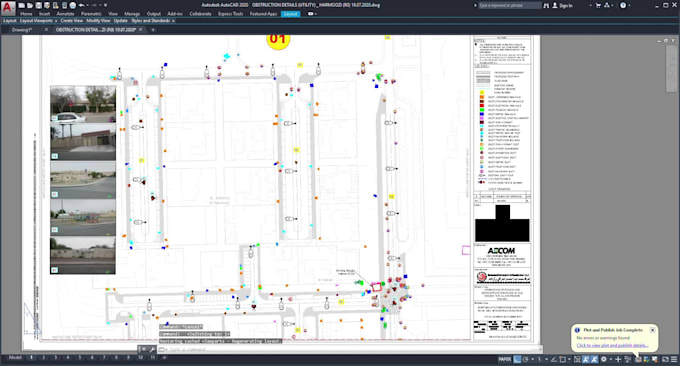Switch to layout tab 5

click(x=80, y=358)
